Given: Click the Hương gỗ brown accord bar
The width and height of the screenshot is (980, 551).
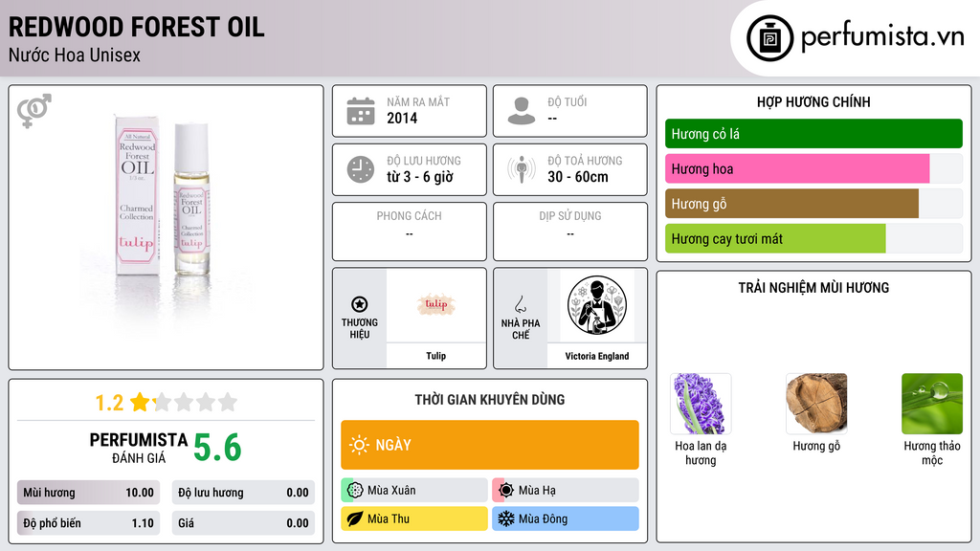Looking at the screenshot, I should 813,204.
